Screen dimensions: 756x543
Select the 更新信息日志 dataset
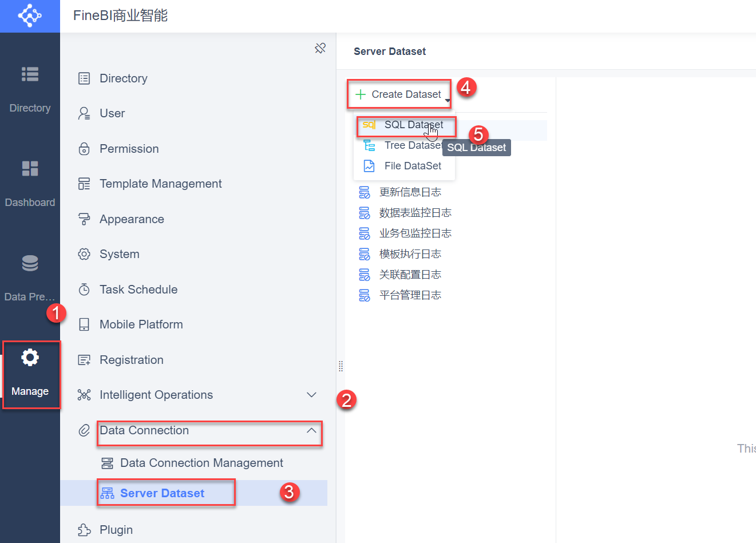410,192
